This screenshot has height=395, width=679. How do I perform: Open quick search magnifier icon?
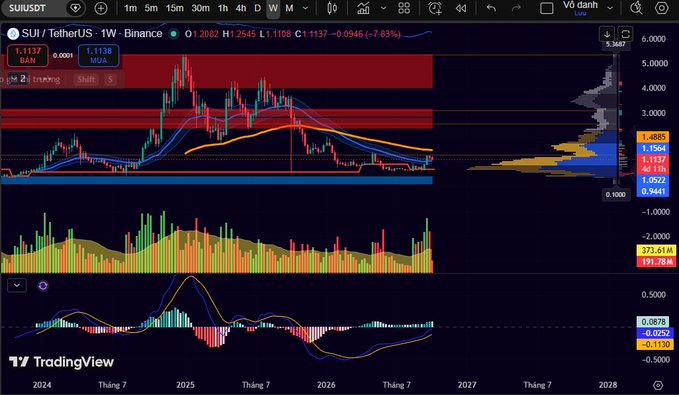coord(636,8)
